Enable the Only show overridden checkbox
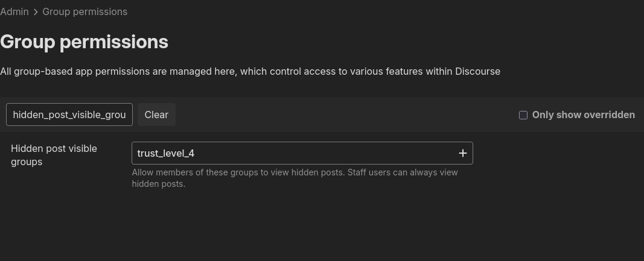644x261 pixels. [x=523, y=115]
